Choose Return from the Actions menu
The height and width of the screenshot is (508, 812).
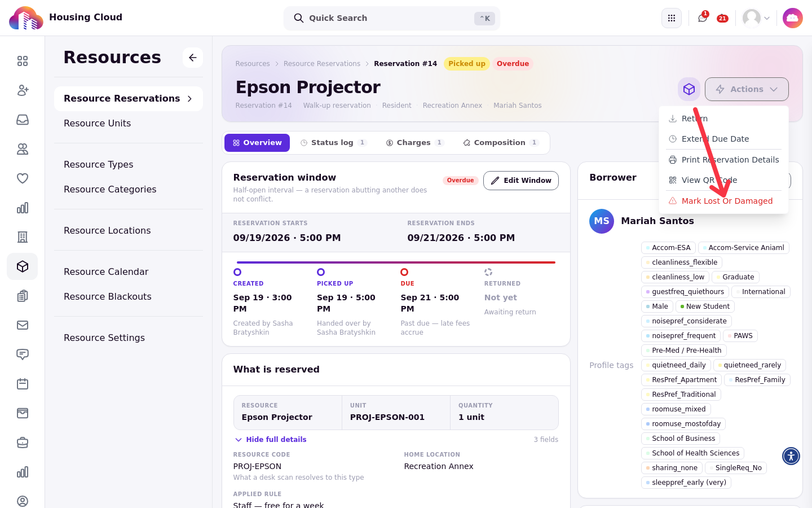pos(723,119)
